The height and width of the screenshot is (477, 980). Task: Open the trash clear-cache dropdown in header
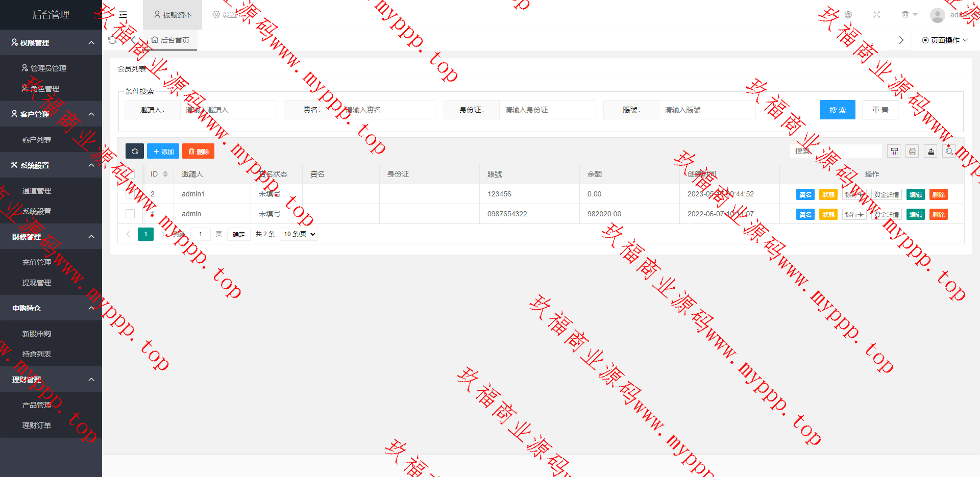(910, 14)
